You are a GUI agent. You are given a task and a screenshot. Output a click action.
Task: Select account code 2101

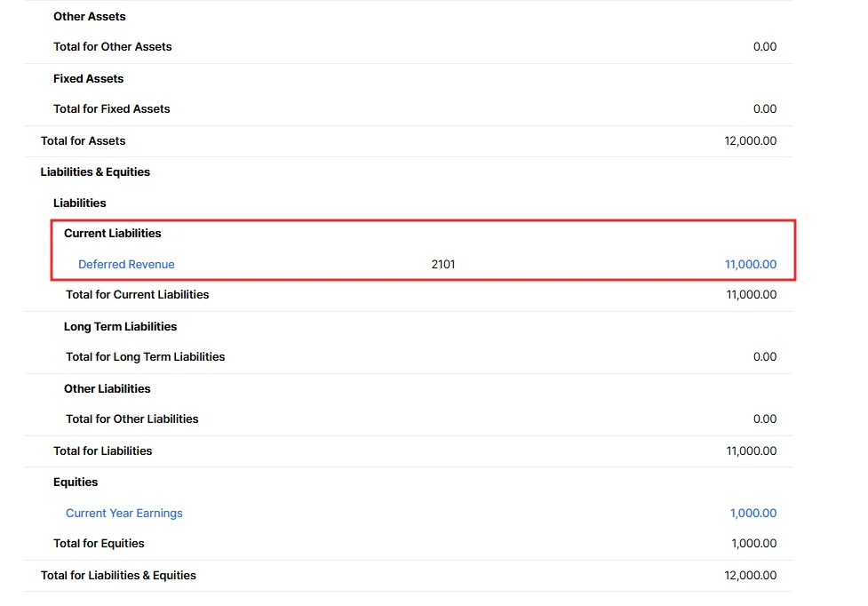click(x=442, y=264)
